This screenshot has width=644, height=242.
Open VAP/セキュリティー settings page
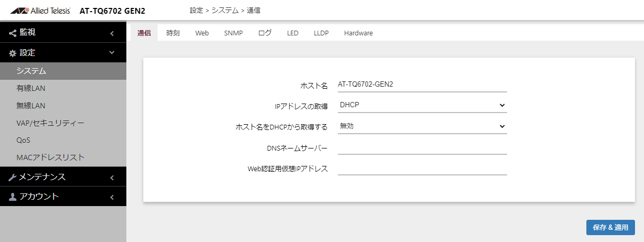point(50,123)
